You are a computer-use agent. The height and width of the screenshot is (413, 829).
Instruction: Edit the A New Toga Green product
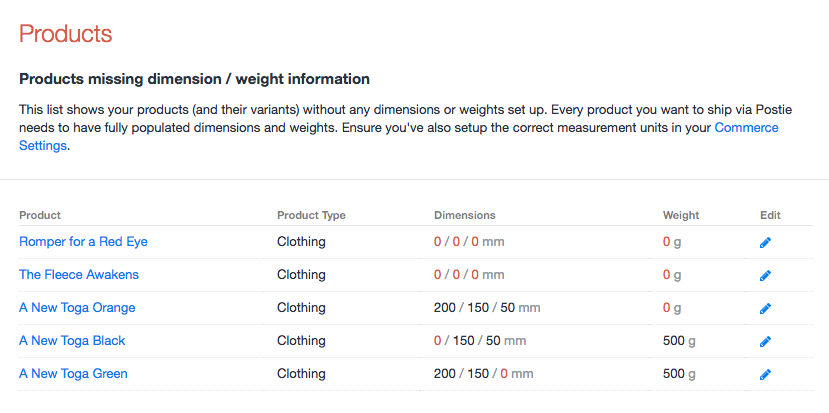pos(765,374)
